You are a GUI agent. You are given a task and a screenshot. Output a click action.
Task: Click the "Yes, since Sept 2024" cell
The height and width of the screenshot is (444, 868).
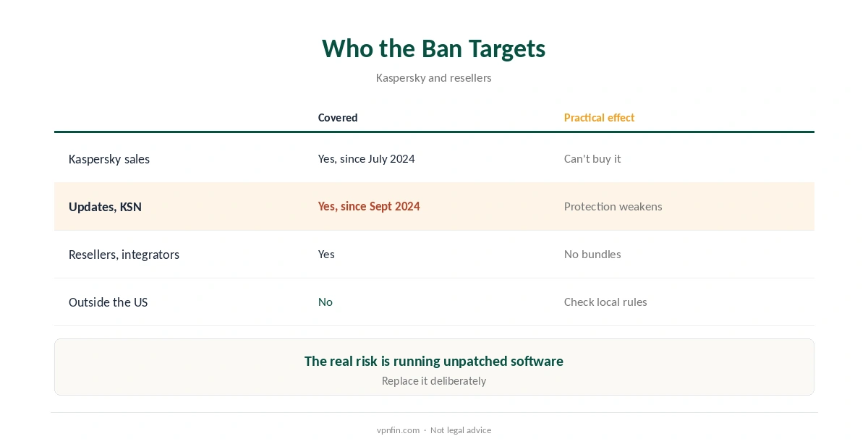pyautogui.click(x=369, y=207)
